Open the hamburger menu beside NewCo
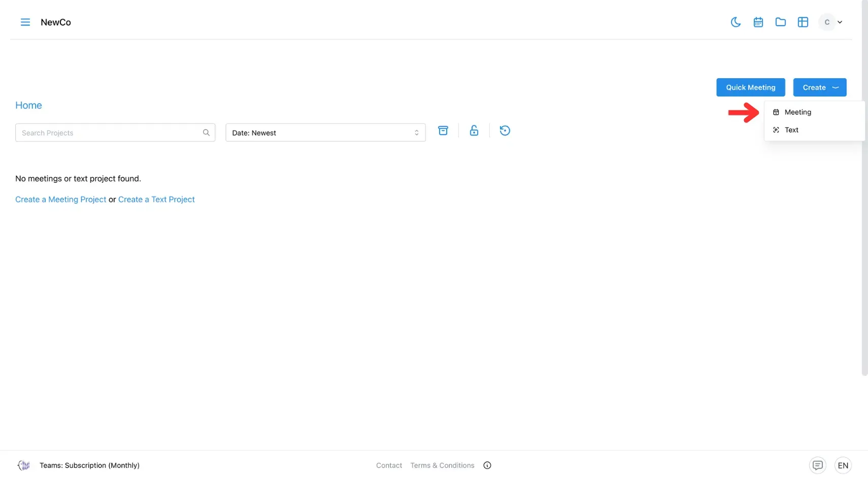The image size is (868, 480). (25, 22)
